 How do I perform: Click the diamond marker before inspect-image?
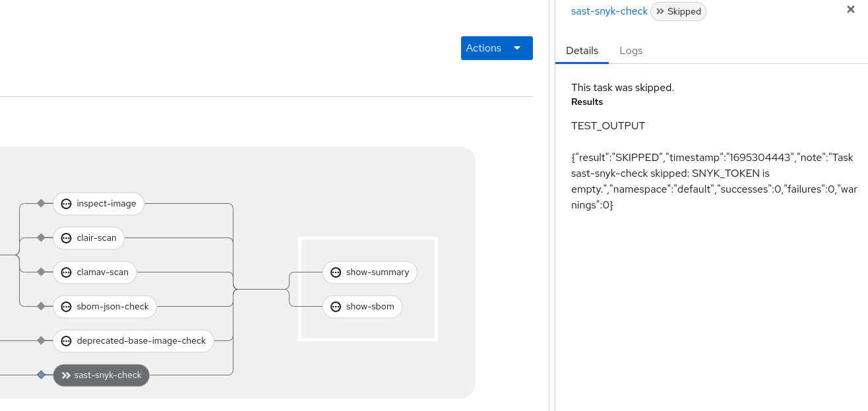click(x=41, y=203)
